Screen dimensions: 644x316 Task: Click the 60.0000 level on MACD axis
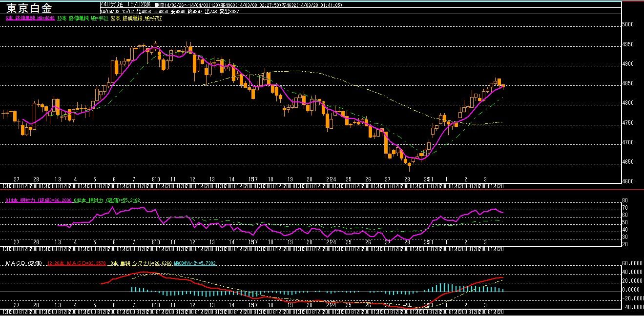point(631,263)
